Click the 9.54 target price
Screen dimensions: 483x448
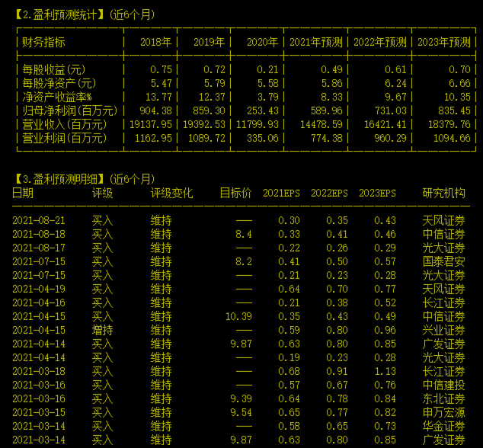point(241,412)
